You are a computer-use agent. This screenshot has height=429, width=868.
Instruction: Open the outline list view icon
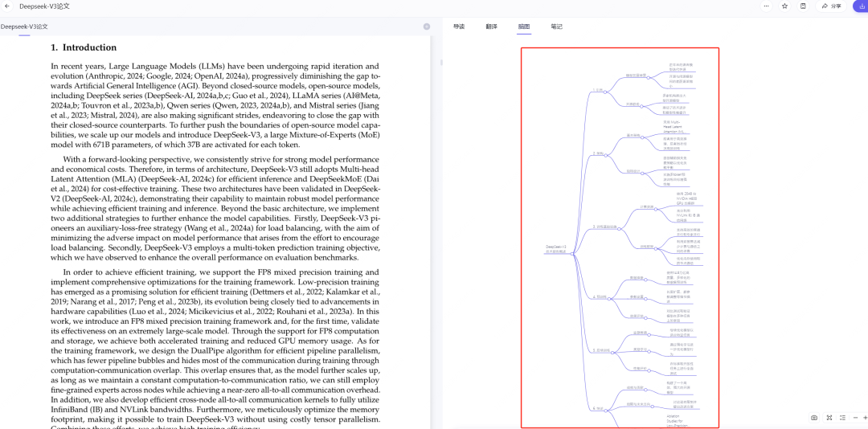(843, 418)
